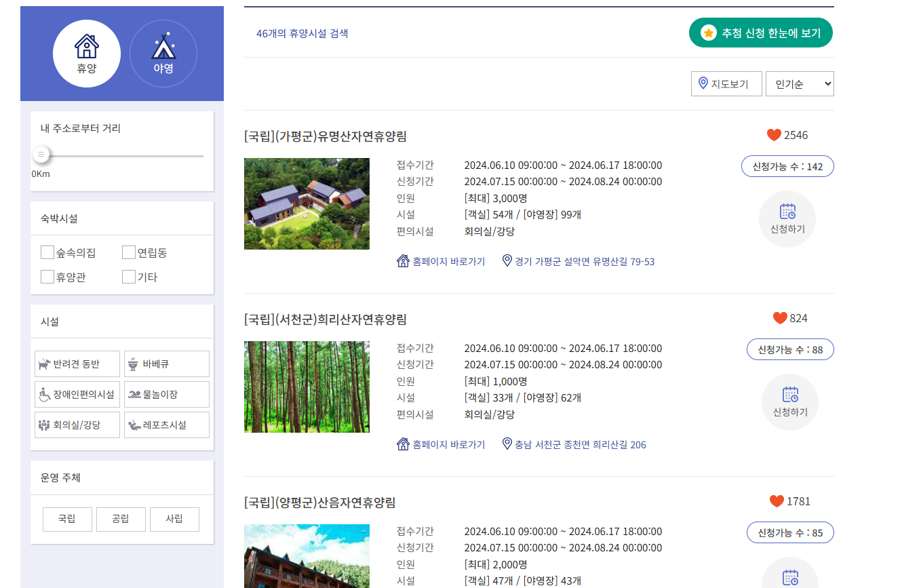Filter by 사립 operator
The height and width of the screenshot is (588, 921).
click(x=174, y=519)
